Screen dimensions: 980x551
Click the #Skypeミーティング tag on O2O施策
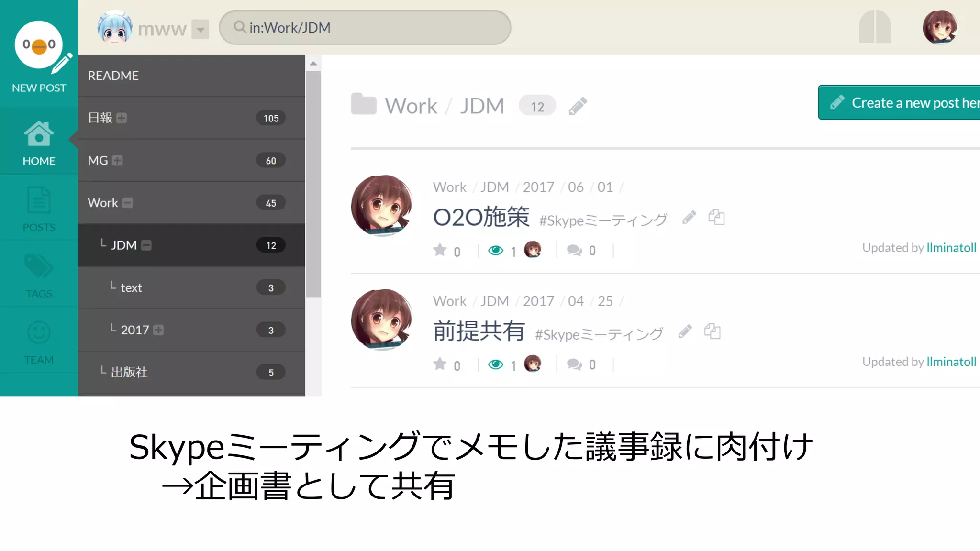click(603, 220)
